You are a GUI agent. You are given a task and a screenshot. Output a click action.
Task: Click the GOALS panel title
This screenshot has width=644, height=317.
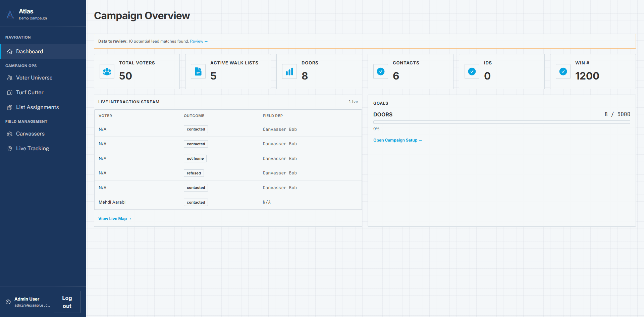pyautogui.click(x=381, y=103)
